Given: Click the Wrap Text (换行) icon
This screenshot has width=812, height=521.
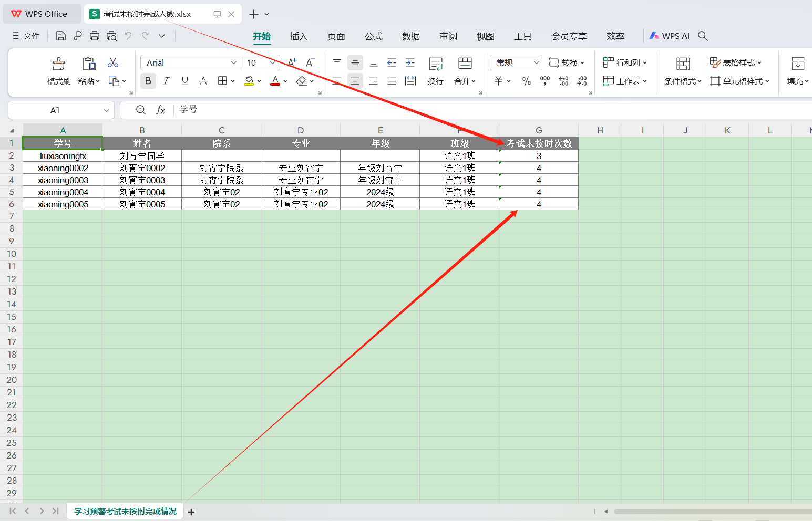Looking at the screenshot, I should point(435,64).
